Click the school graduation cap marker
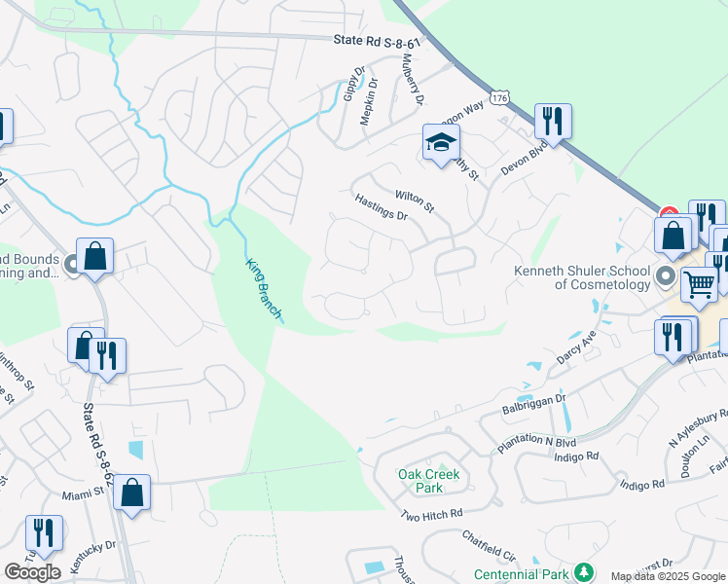Viewport: 728px width, 584px height. pos(441,143)
